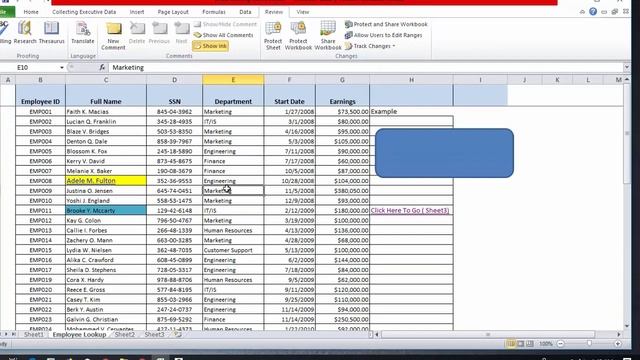Switch to the Employee Lookup sheet tab

[x=79, y=335]
